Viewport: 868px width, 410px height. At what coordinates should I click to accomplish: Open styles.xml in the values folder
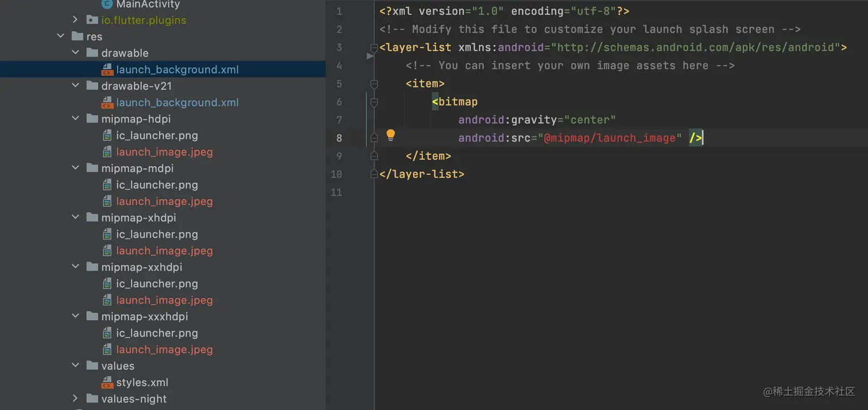pyautogui.click(x=142, y=382)
